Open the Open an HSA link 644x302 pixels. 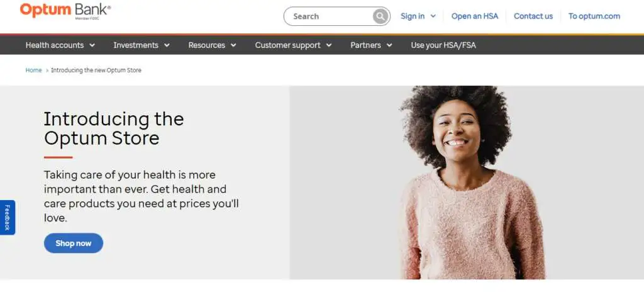(474, 16)
